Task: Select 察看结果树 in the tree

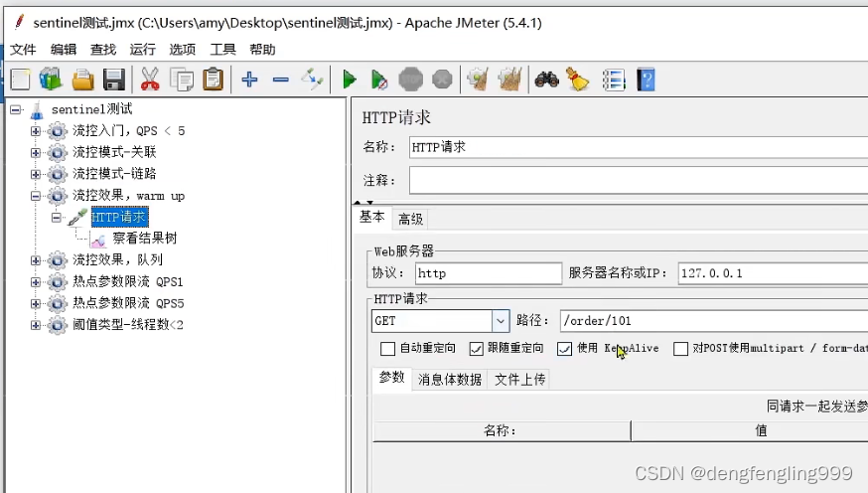Action: point(144,239)
